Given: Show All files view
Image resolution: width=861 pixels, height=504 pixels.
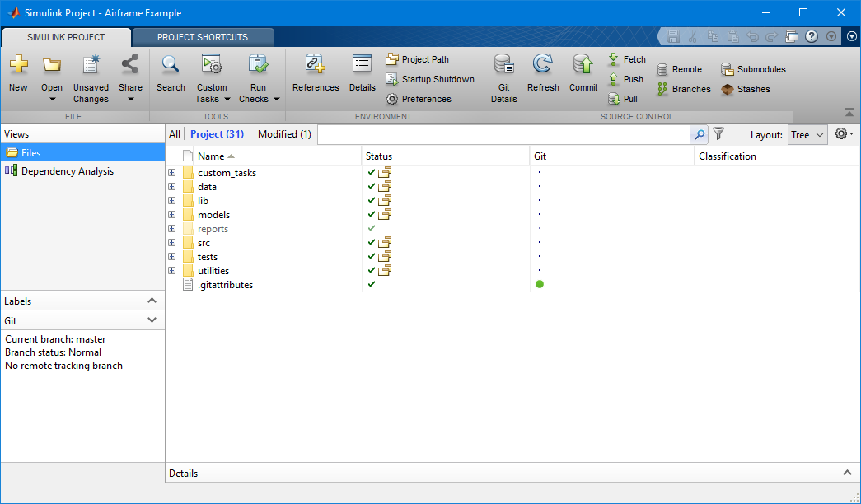Looking at the screenshot, I should point(175,134).
